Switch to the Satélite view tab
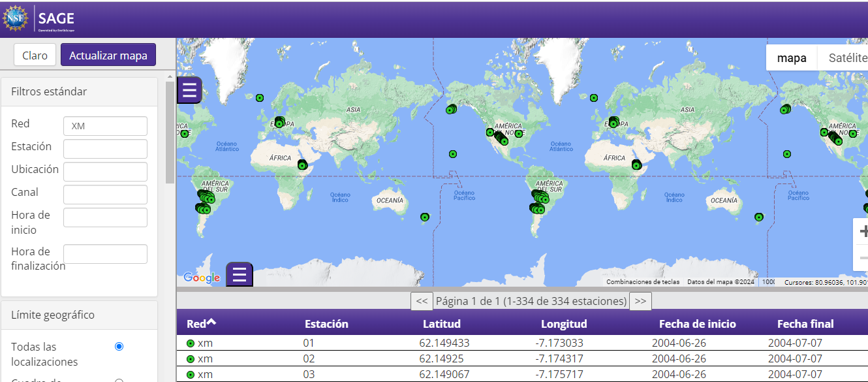This screenshot has width=868, height=382. (847, 58)
